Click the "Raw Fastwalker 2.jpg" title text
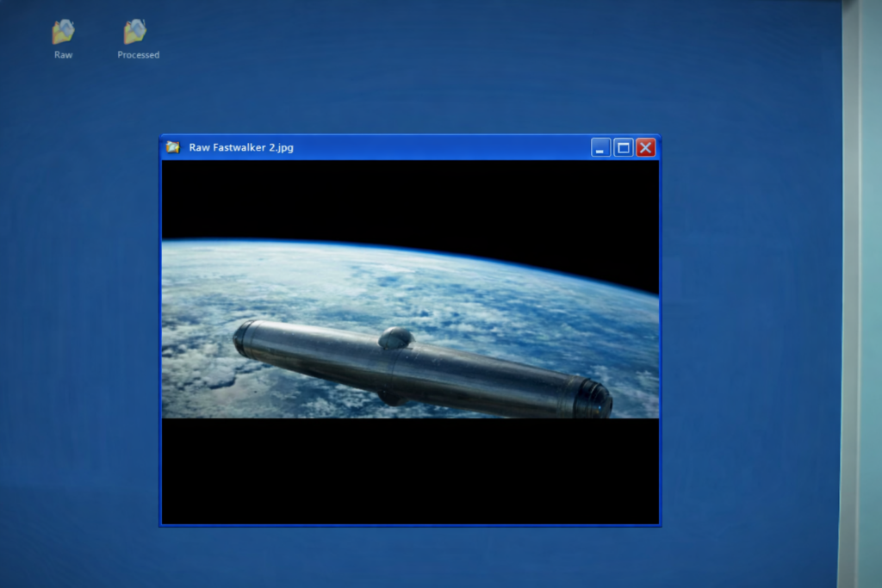 click(x=241, y=147)
